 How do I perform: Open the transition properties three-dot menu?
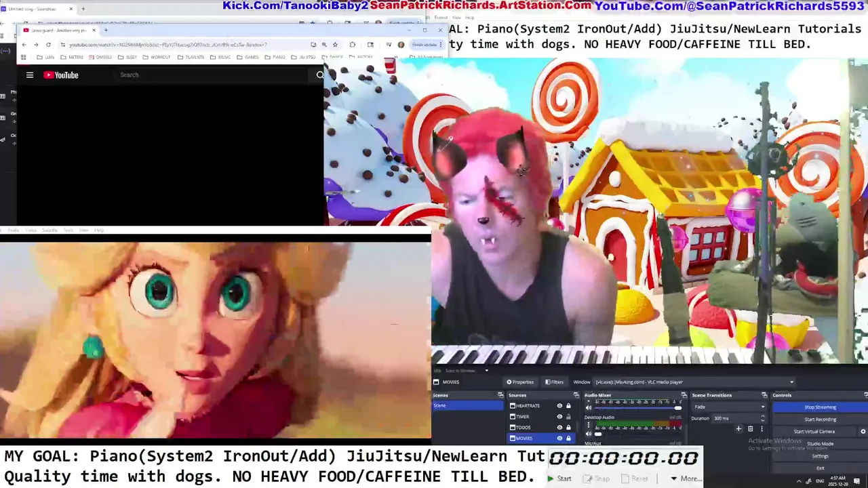click(762, 428)
